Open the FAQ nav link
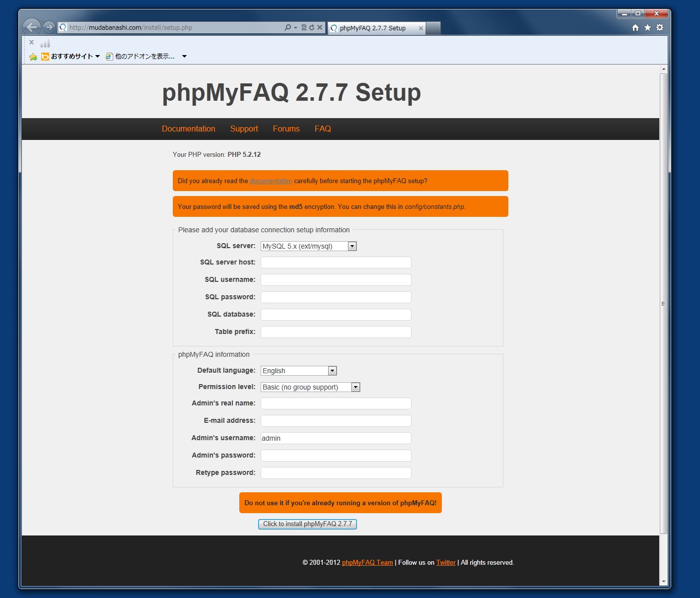Screen dimensions: 700x598 [323, 129]
